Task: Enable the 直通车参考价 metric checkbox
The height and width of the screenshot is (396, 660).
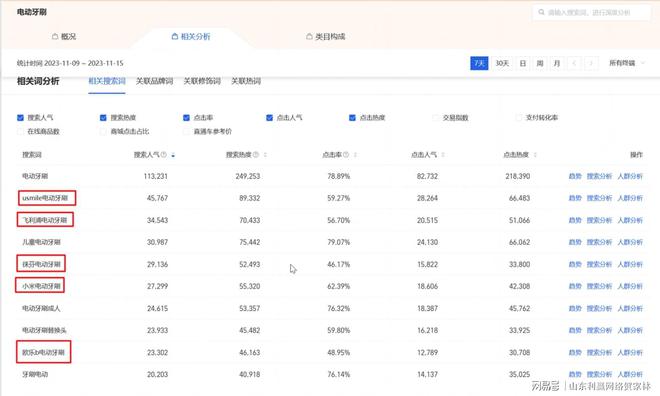Action: pos(186,131)
